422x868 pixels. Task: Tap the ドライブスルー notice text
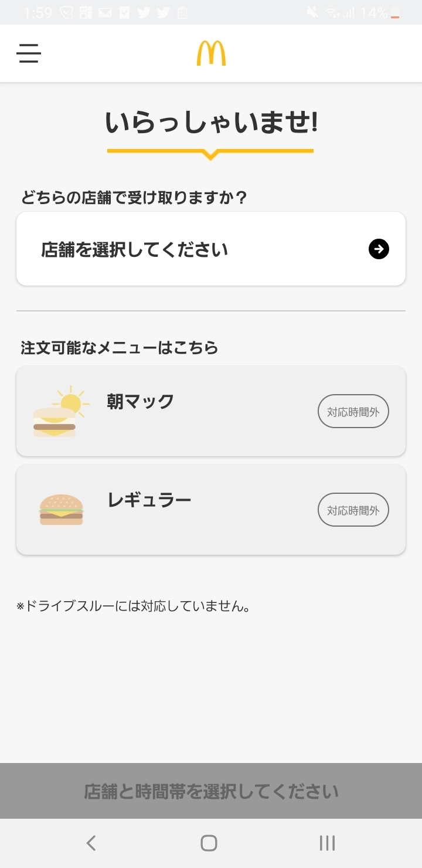[x=134, y=606]
